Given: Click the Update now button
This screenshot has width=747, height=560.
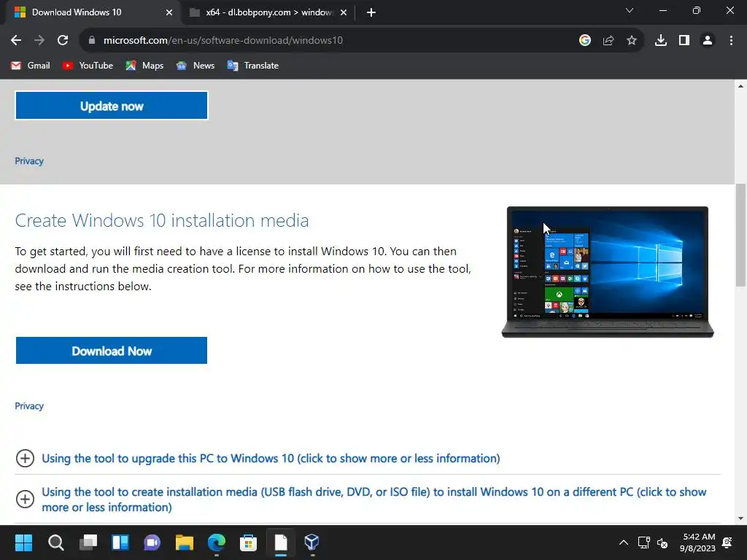Looking at the screenshot, I should pos(112,106).
